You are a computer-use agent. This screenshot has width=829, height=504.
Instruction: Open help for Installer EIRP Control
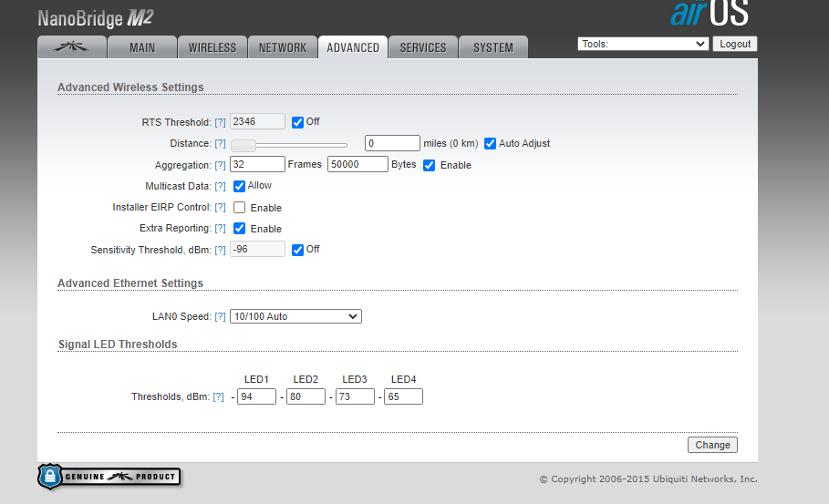point(220,208)
